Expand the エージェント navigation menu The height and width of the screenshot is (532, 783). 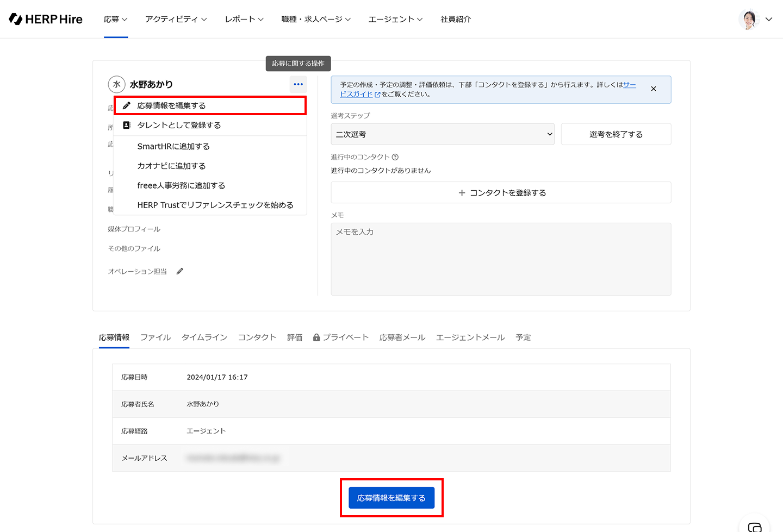pyautogui.click(x=395, y=19)
